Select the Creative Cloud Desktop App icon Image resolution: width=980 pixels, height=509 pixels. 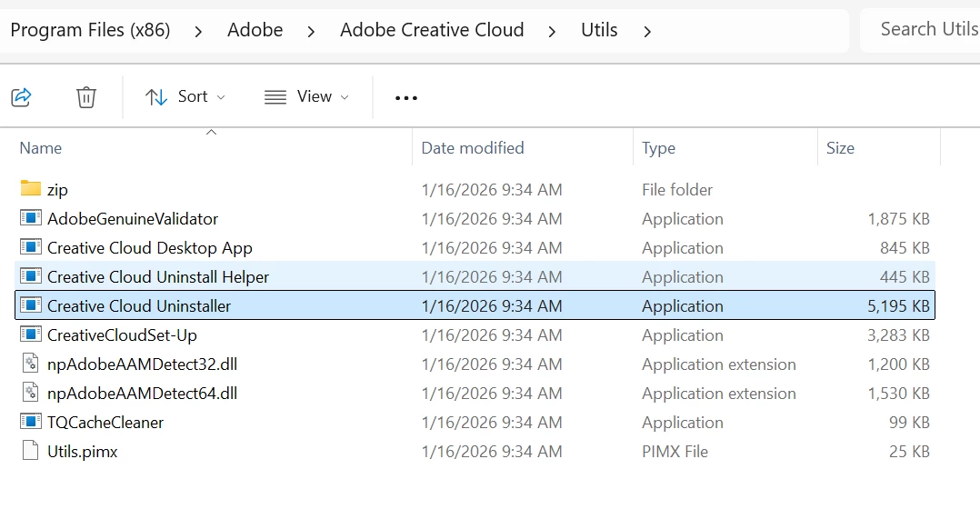click(x=31, y=247)
